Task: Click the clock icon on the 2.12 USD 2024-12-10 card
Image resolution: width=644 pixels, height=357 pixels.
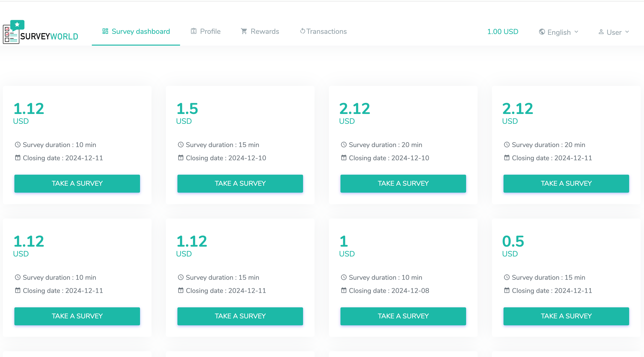Action: (344, 145)
